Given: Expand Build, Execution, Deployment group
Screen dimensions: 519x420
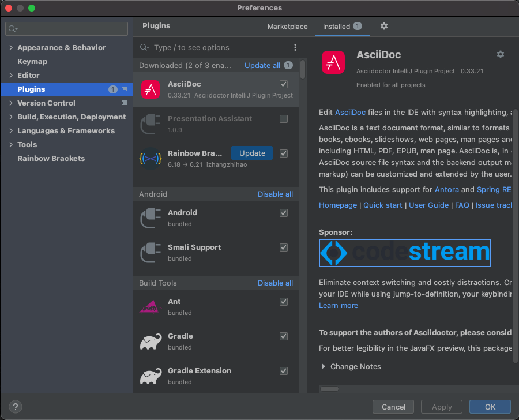Looking at the screenshot, I should pos(11,117).
